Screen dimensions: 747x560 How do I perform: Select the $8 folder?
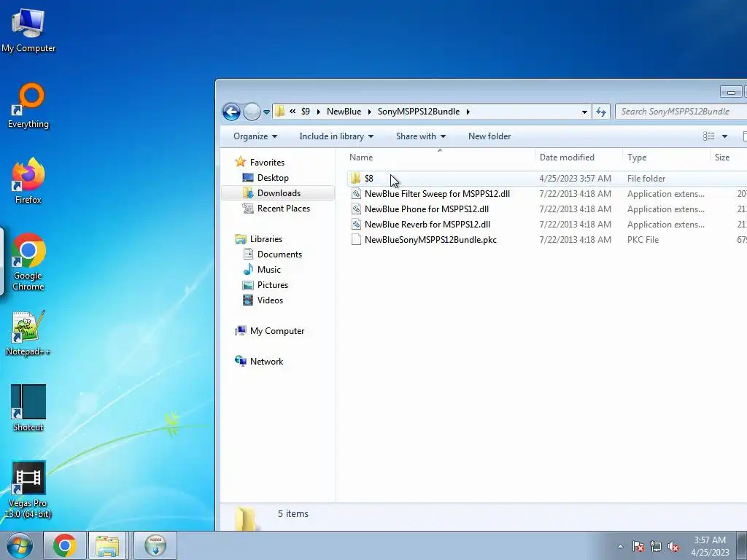point(368,179)
